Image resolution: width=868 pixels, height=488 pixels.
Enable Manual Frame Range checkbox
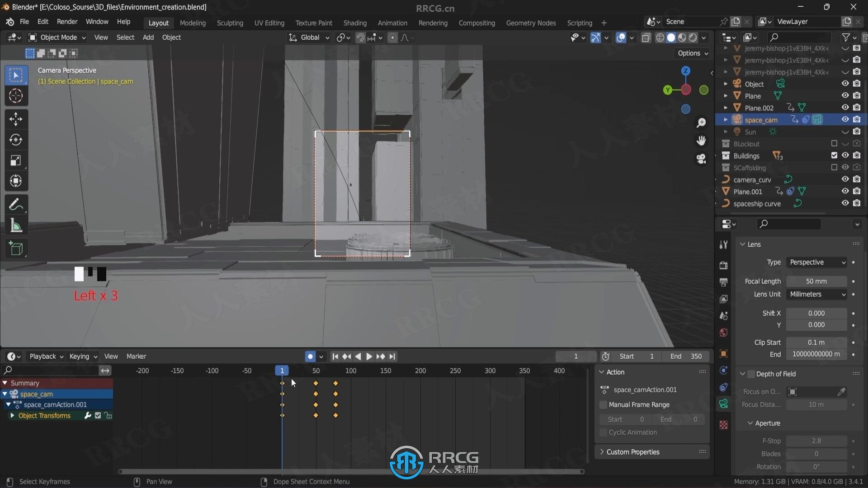tap(603, 405)
